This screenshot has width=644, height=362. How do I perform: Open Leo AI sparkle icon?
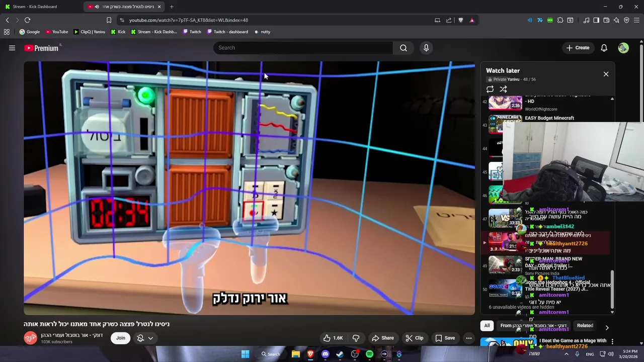(616, 20)
